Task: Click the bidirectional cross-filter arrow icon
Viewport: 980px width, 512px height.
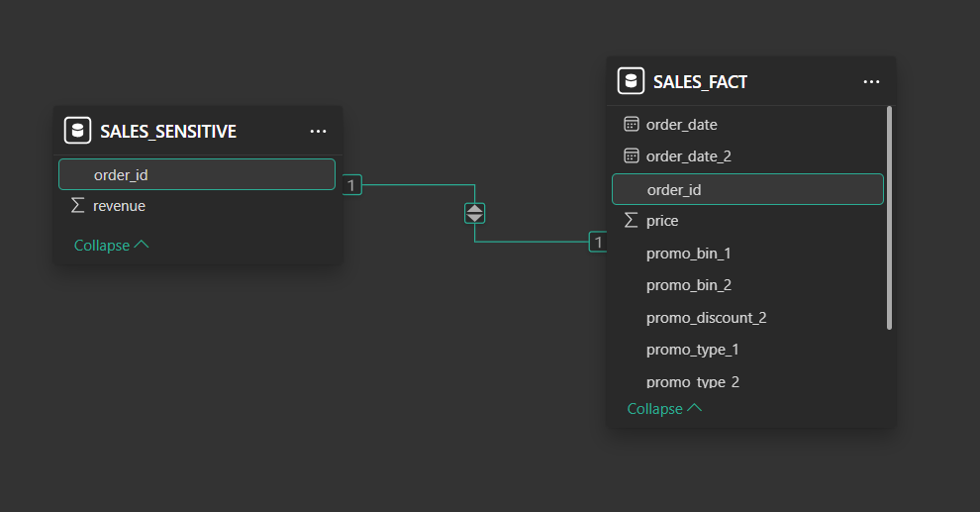Action: 474,213
